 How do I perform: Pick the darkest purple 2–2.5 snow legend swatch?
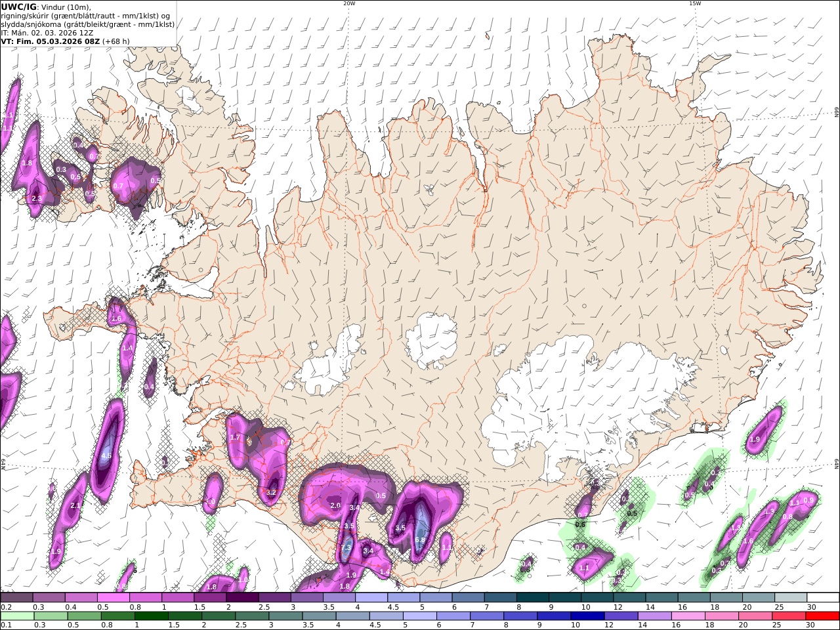pos(242,598)
